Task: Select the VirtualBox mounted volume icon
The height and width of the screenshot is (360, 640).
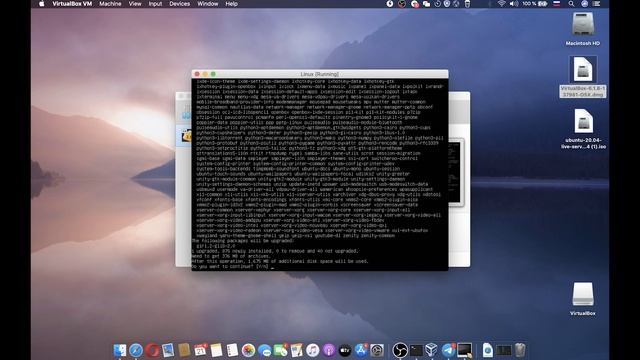Action: tap(583, 299)
